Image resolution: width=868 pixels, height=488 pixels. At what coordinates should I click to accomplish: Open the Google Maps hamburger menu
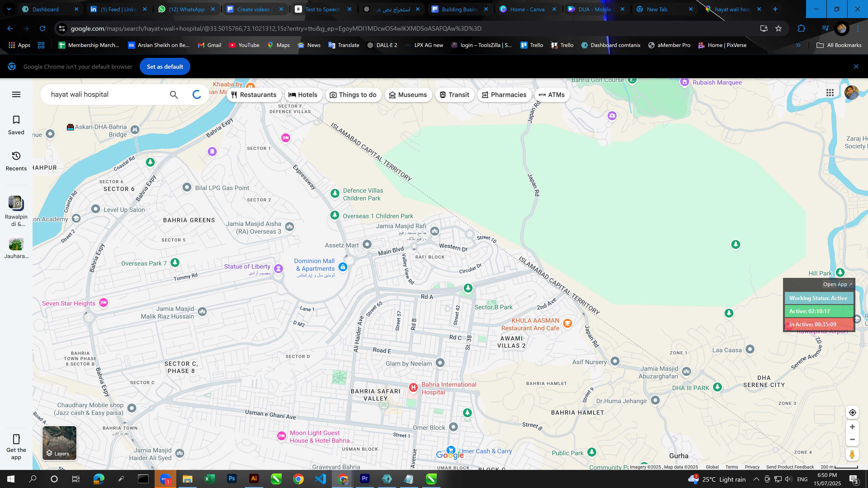(16, 94)
